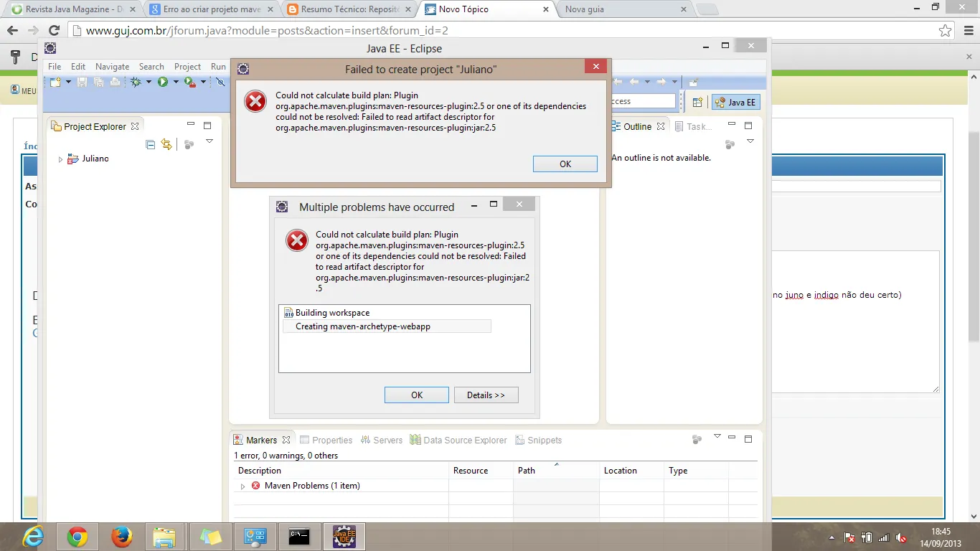Click the Juliano Maven project icon
This screenshot has height=551, width=980.
coord(72,159)
